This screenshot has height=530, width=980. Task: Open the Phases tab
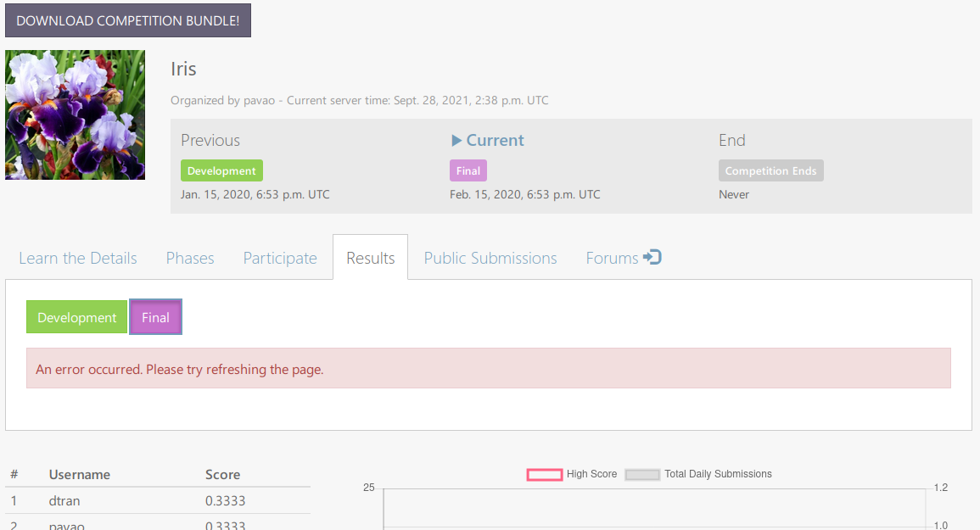point(189,257)
